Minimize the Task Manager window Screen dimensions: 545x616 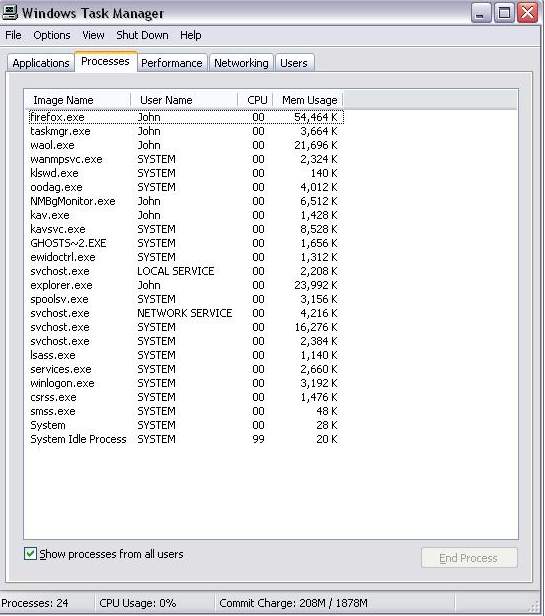coord(481,13)
